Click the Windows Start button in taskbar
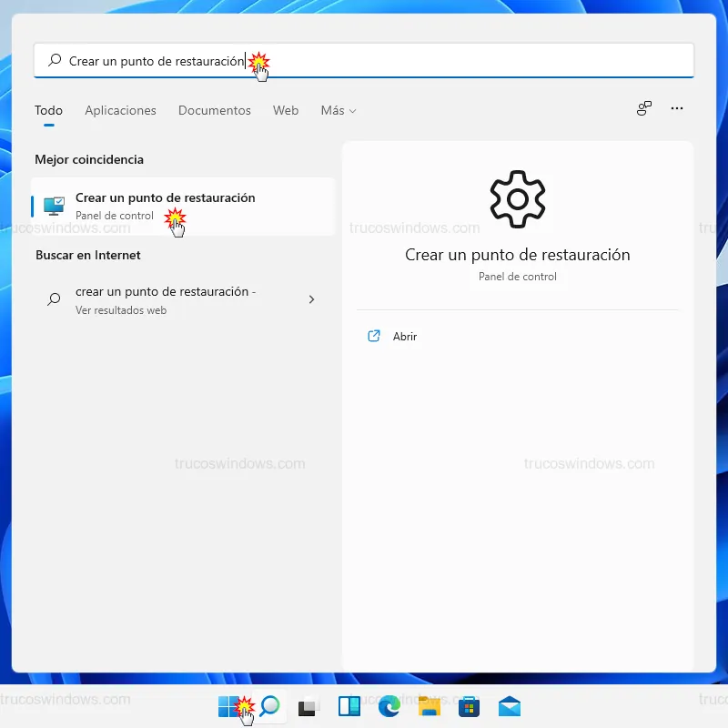Screen dimensions: 728x728 click(229, 706)
